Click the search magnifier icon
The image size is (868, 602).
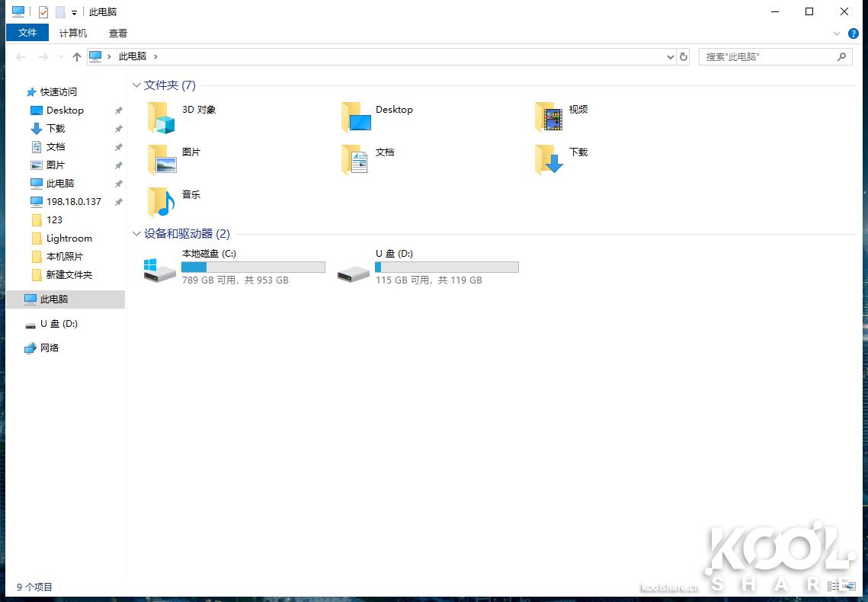(x=841, y=56)
